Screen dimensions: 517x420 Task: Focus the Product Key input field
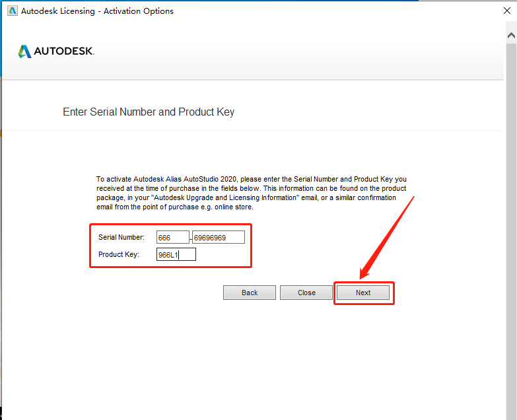176,254
